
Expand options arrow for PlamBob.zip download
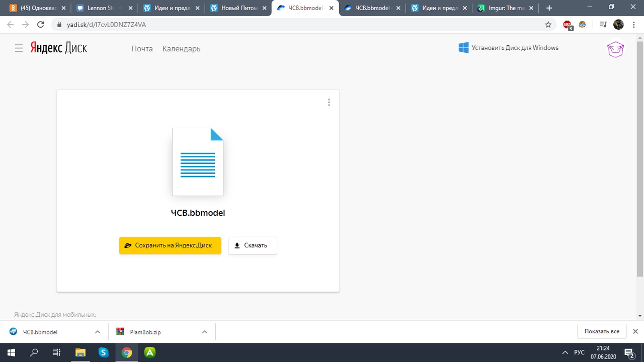204,332
